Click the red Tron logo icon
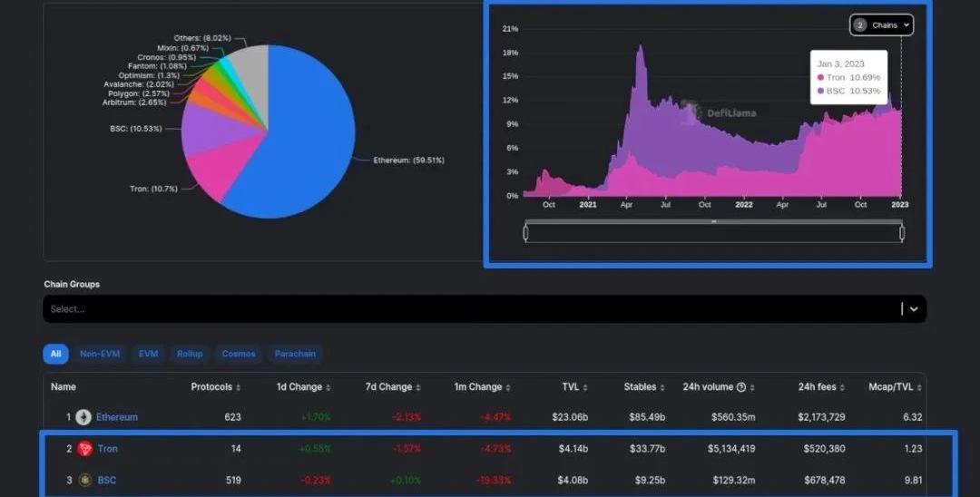 pos(84,449)
